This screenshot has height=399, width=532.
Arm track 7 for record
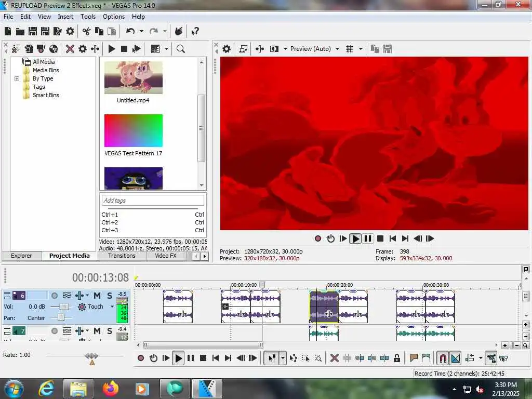[x=54, y=331]
